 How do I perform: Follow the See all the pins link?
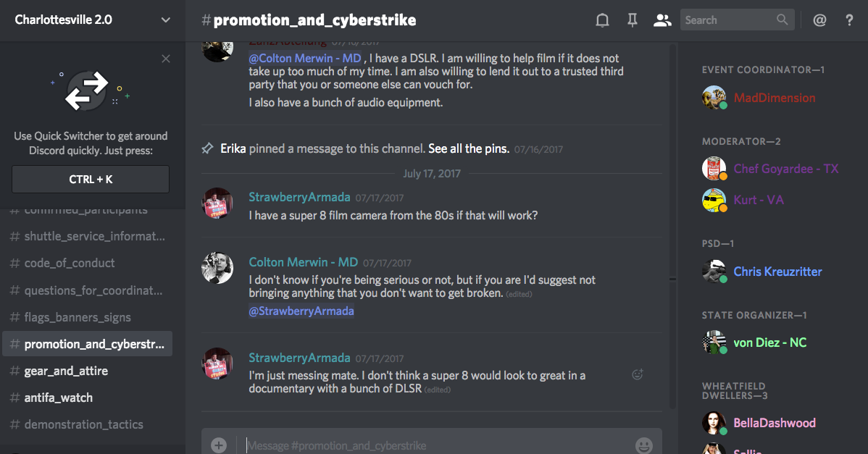tap(468, 148)
